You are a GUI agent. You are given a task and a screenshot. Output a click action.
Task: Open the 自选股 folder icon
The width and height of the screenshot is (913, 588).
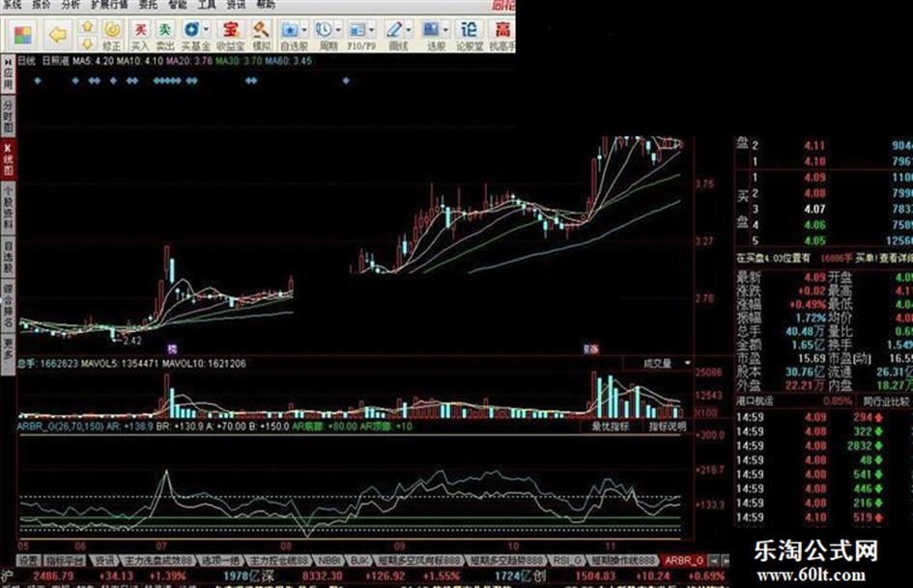pyautogui.click(x=290, y=29)
